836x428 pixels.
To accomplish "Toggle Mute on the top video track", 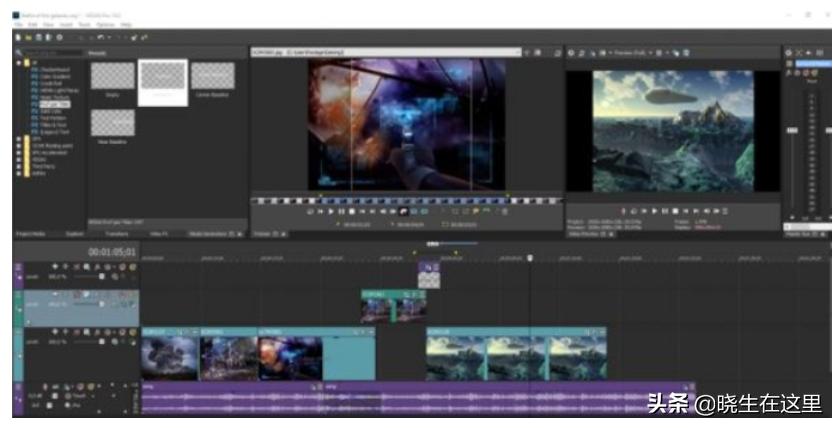I will click(120, 267).
